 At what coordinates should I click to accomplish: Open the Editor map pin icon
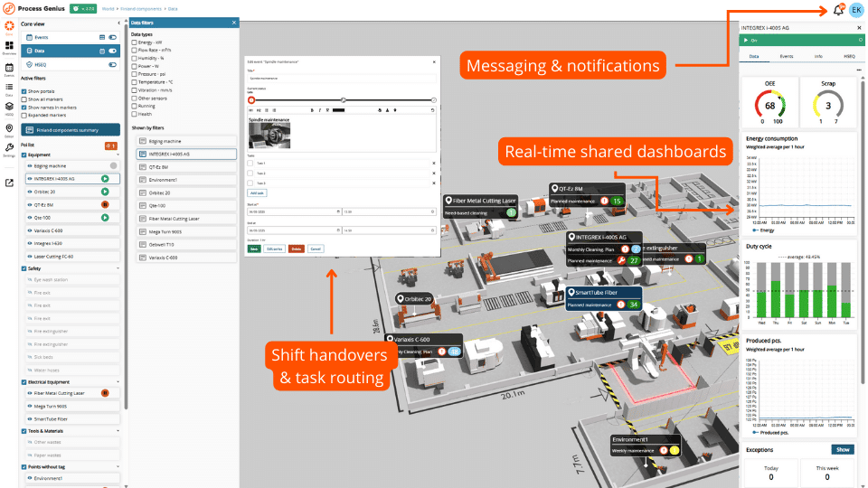click(8, 128)
